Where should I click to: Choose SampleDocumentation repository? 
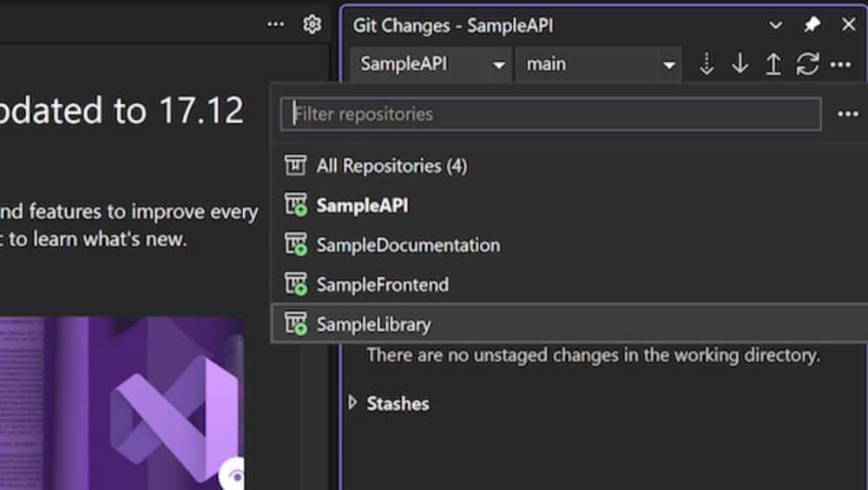(569, 245)
